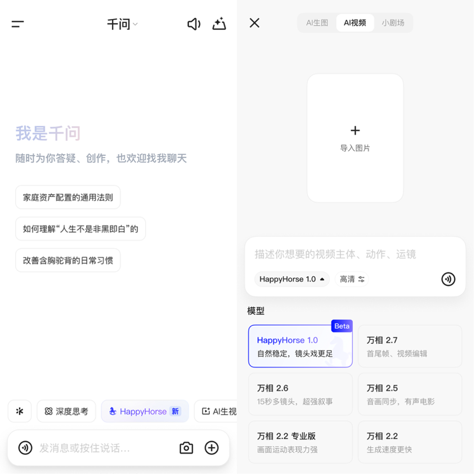
Task: Tap the plus attachment icon in chat bar
Action: (x=212, y=448)
